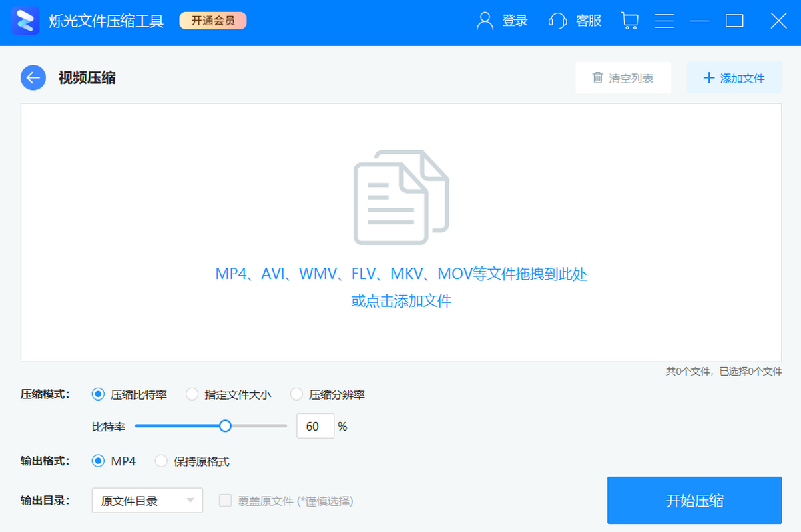Click 开通会员 membership badge

213,21
